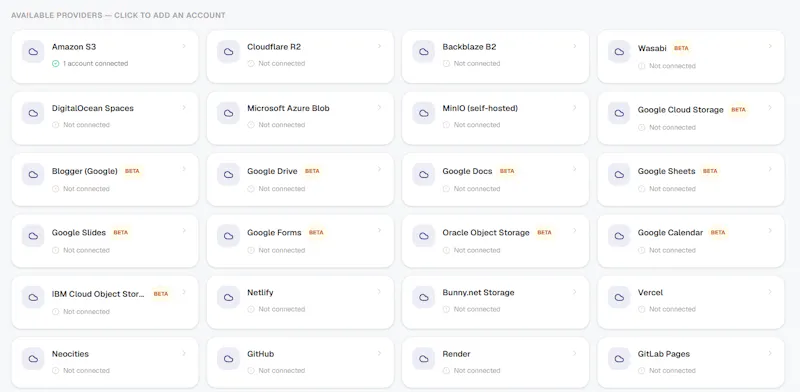Click the BETA badge on Google Calendar

click(718, 232)
